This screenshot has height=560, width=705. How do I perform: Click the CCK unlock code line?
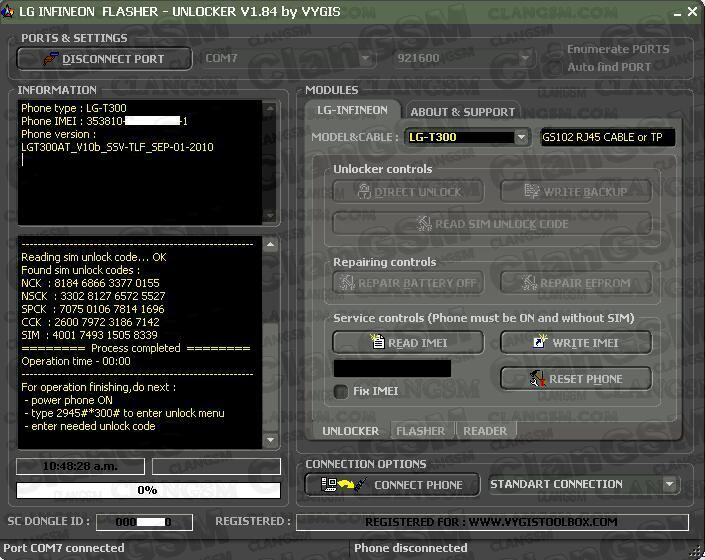coord(90,322)
